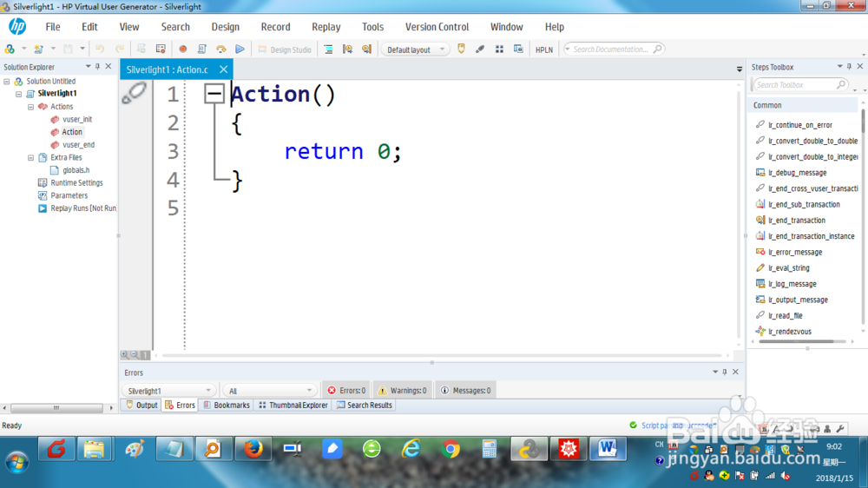Viewport: 868px width, 488px height.
Task: Switch to the Output tab
Action: (141, 406)
